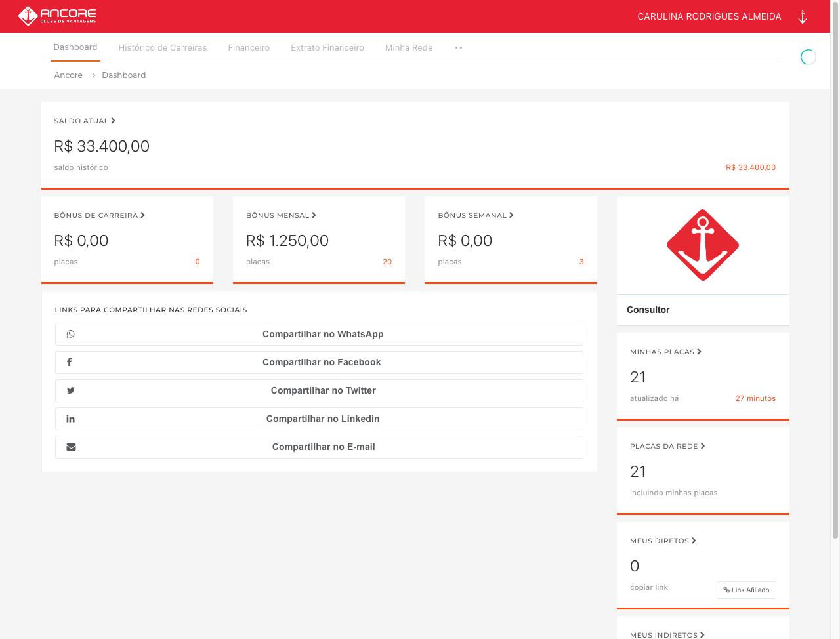Expand the Bônus Mensal chevron

pos(314,215)
